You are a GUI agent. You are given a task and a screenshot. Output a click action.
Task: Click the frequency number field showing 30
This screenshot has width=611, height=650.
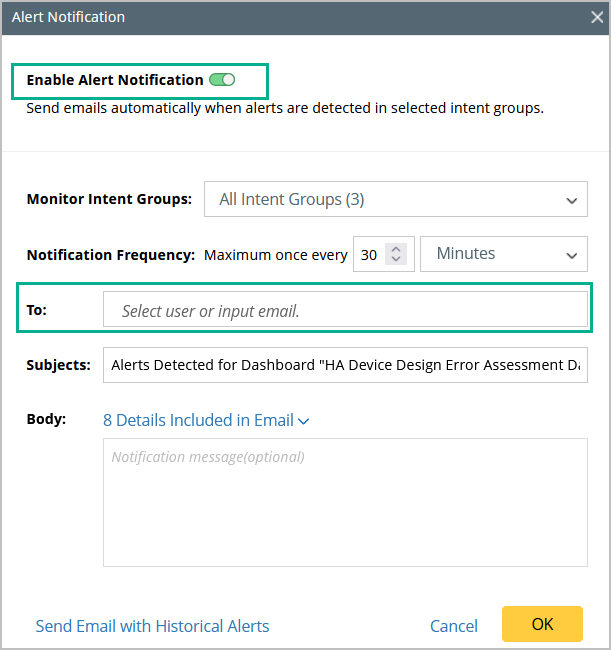369,255
